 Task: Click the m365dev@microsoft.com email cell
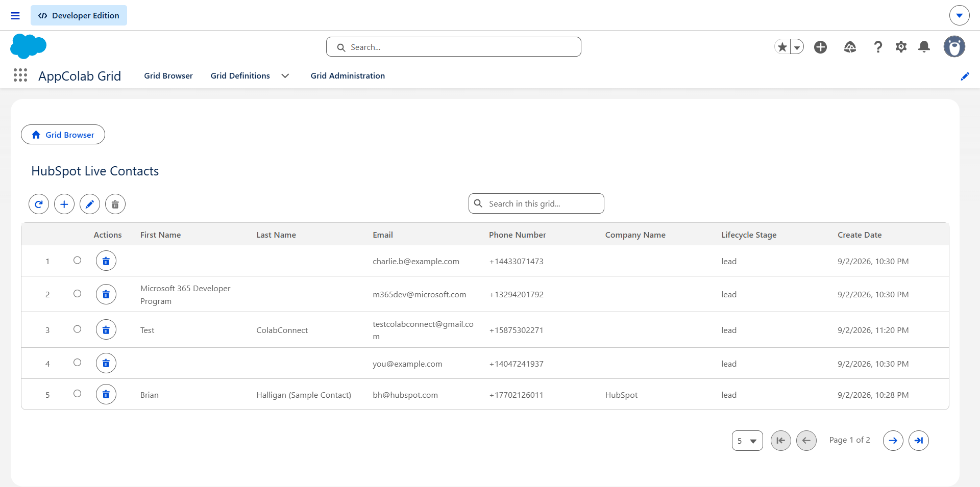coord(420,294)
